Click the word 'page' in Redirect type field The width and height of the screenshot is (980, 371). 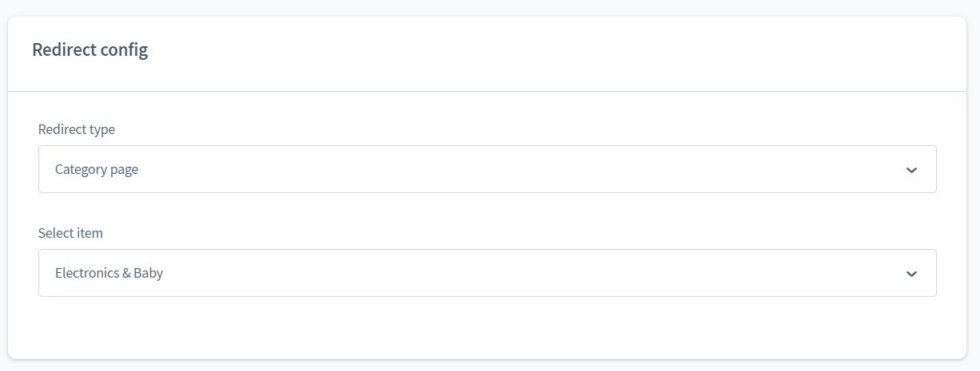click(125, 170)
